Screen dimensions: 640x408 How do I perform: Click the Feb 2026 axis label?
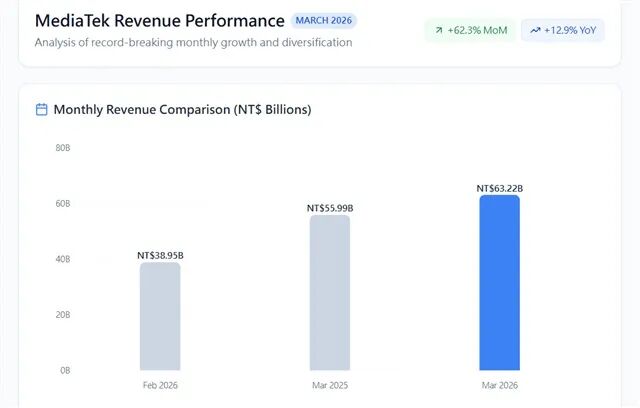160,385
